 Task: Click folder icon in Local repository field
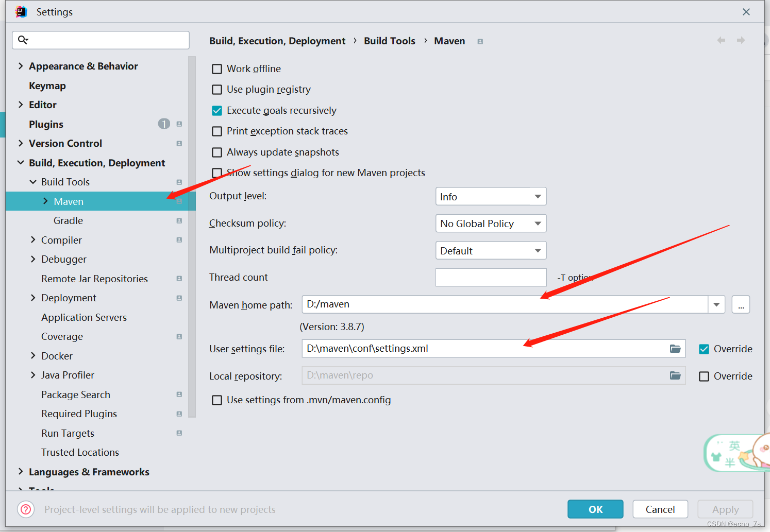675,375
